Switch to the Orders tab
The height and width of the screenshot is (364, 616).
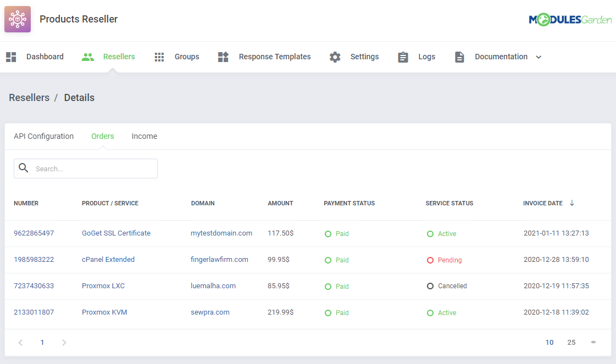tap(103, 136)
